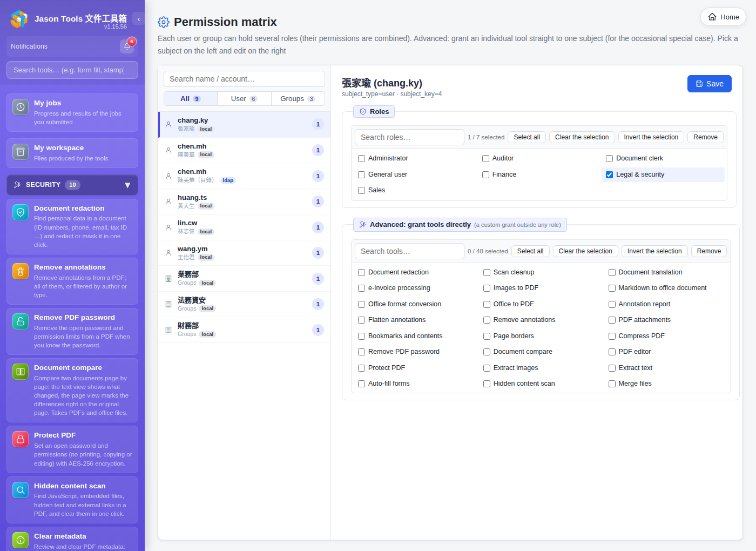Image resolution: width=756 pixels, height=551 pixels.
Task: Click the Advanced grant tools section icon
Action: (363, 225)
